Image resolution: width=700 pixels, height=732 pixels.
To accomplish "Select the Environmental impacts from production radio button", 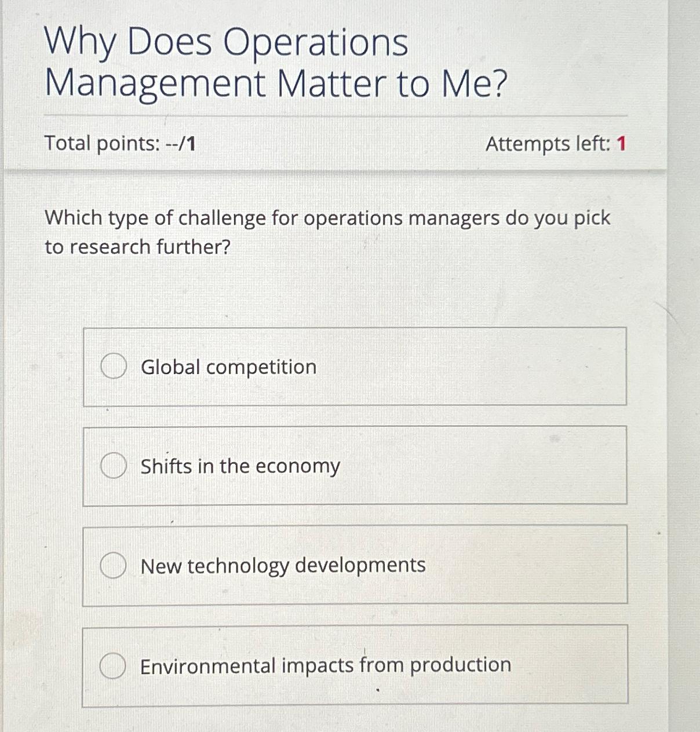I will click(114, 666).
